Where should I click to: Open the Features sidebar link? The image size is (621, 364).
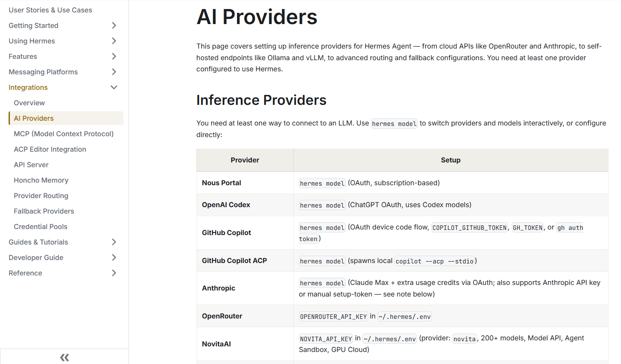pyautogui.click(x=23, y=56)
